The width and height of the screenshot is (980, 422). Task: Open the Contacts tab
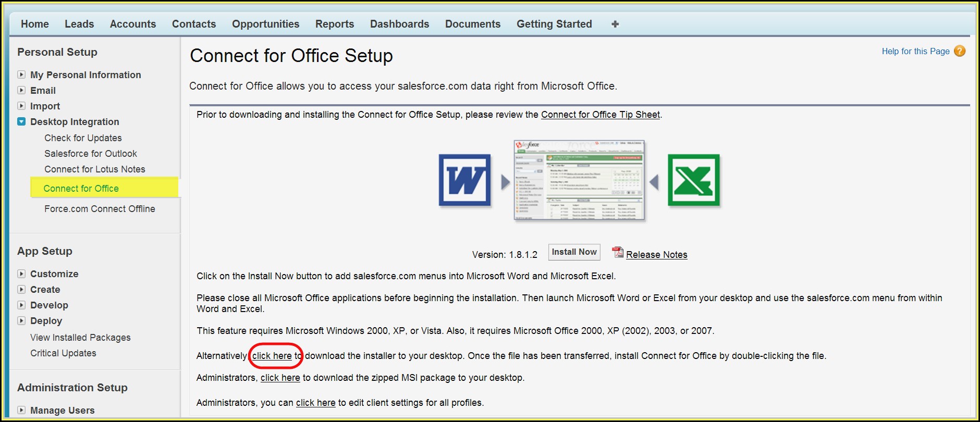coord(194,24)
